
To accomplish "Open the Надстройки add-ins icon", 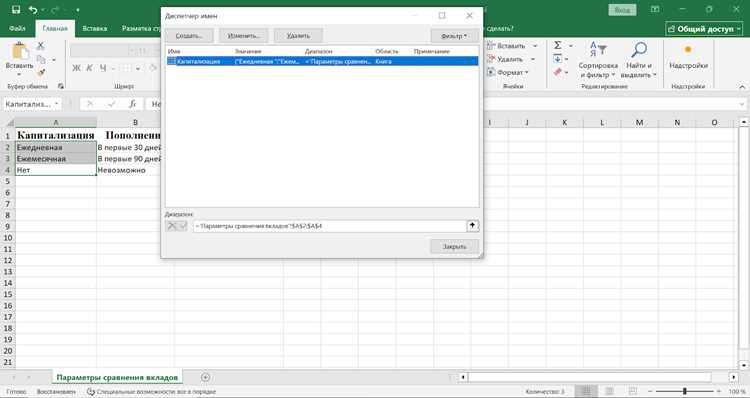I will click(x=688, y=56).
